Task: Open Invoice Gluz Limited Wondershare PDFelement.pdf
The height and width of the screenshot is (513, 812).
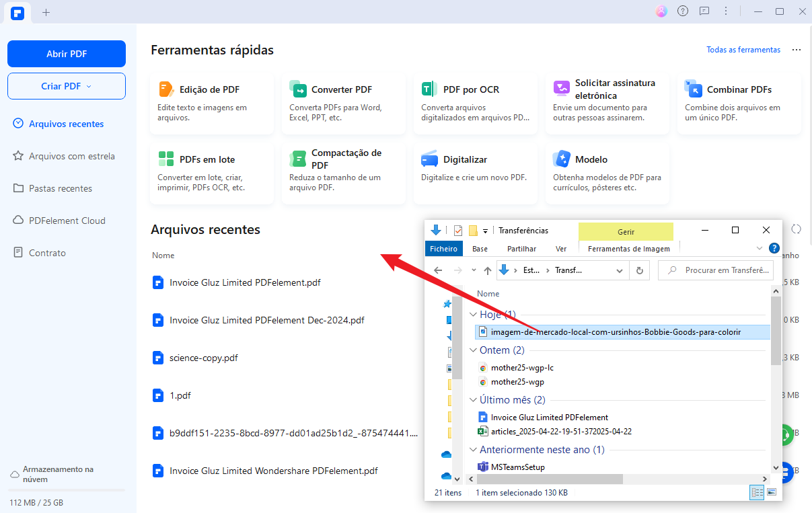Action: 274,471
